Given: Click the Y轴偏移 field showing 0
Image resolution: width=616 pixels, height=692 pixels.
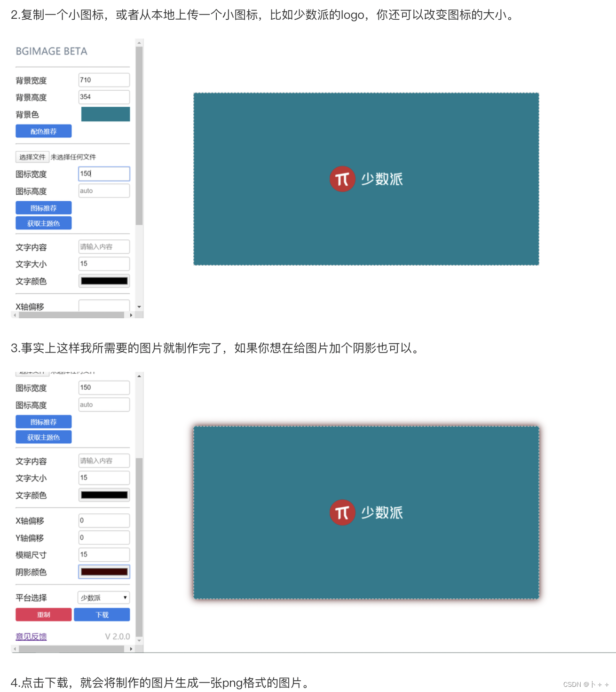Looking at the screenshot, I should 104,537.
